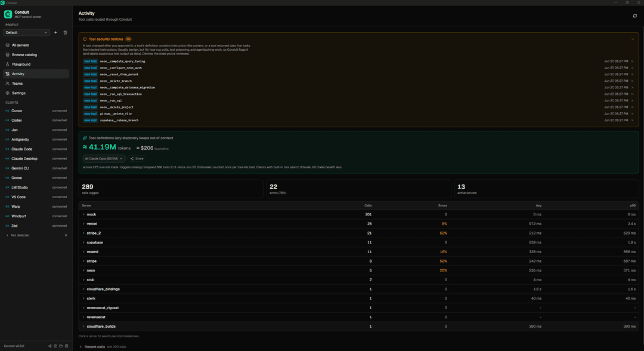This screenshot has width=644, height=351.
Task: Dismiss neon__reset_from_parent notice
Action: pyautogui.click(x=633, y=75)
